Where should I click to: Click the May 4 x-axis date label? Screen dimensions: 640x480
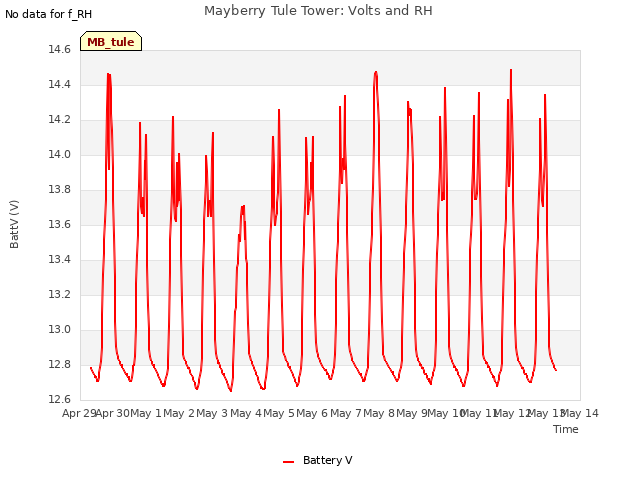tap(246, 413)
